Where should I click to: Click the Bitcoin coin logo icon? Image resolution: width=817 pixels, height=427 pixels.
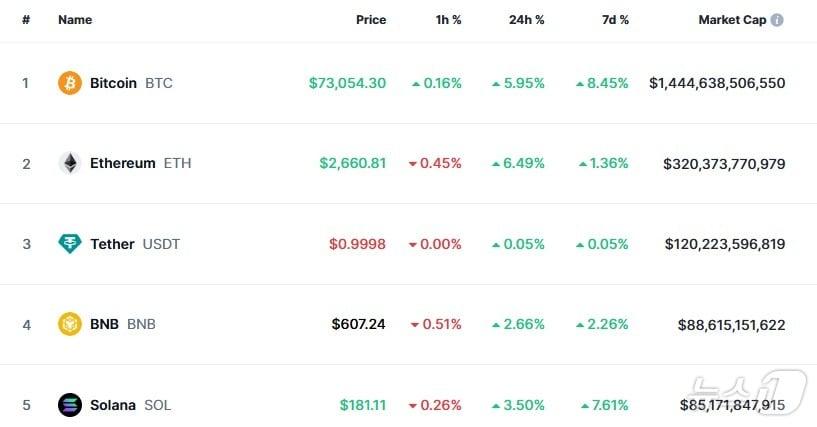coord(70,83)
